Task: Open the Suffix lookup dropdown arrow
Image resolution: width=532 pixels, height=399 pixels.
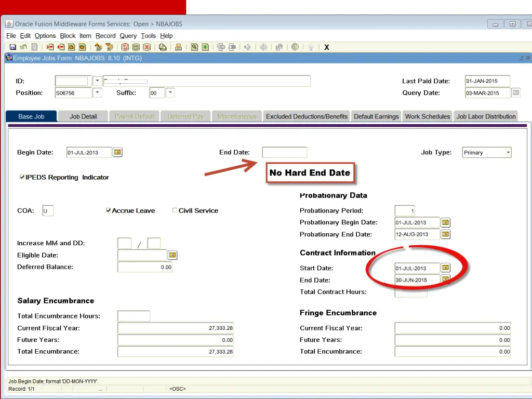Action: click(x=170, y=92)
